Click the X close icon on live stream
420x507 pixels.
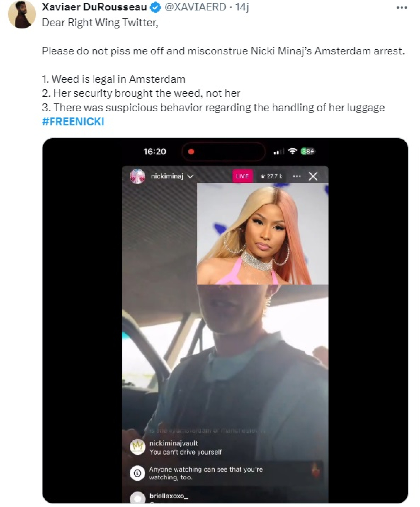(313, 176)
